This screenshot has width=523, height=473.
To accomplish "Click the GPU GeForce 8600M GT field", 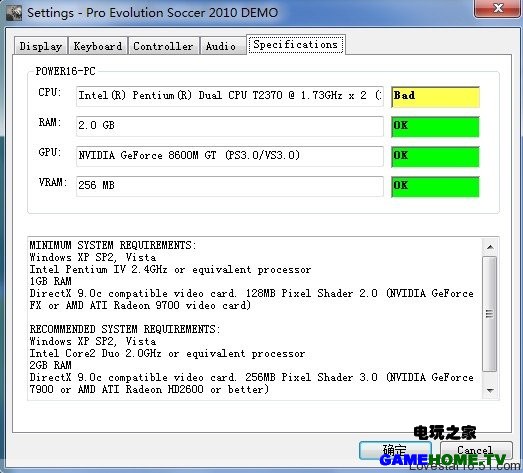I will [x=229, y=156].
